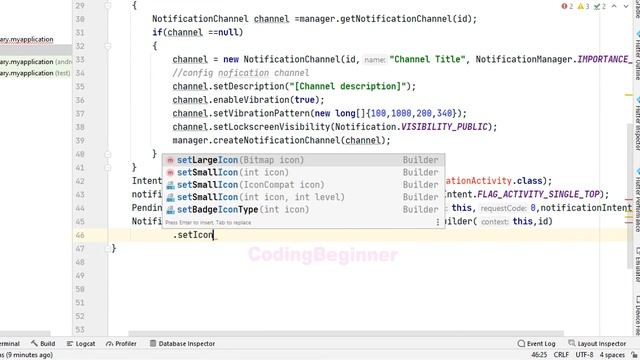Choose setLargeIcon(Bitmap icon) suggestion
This screenshot has height=360, width=640.
[303, 160]
